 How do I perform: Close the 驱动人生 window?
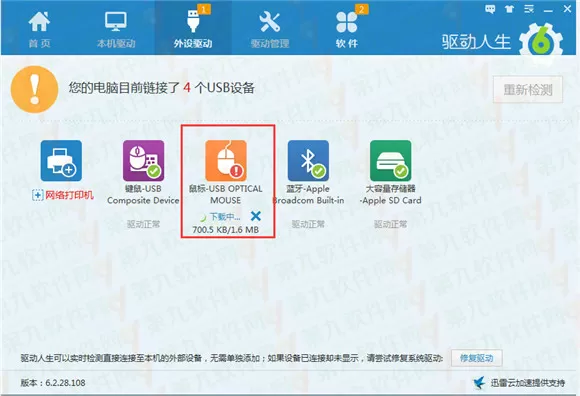point(567,9)
